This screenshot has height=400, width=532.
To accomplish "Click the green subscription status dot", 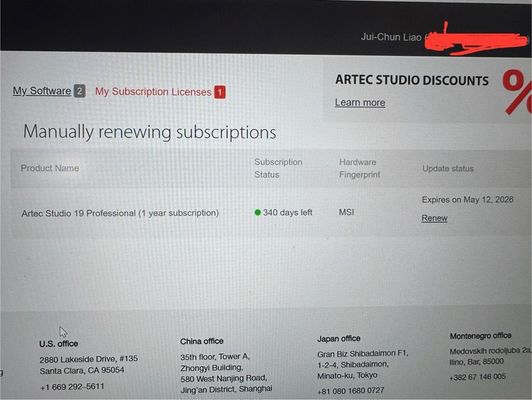I will click(x=257, y=212).
